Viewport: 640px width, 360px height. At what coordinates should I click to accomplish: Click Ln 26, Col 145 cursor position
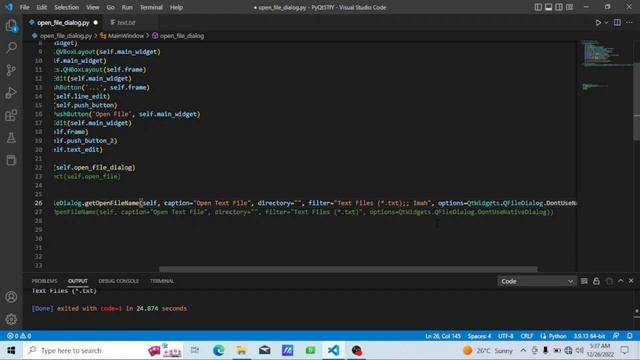coord(443,336)
